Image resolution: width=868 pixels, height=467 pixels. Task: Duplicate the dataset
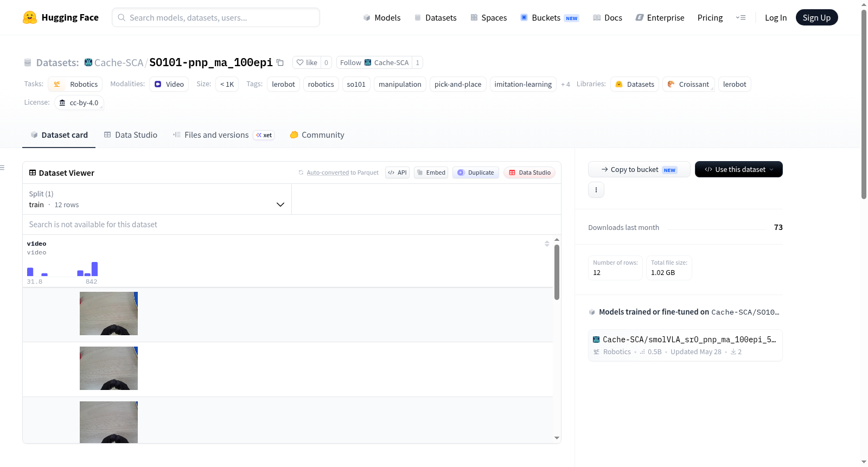(476, 172)
